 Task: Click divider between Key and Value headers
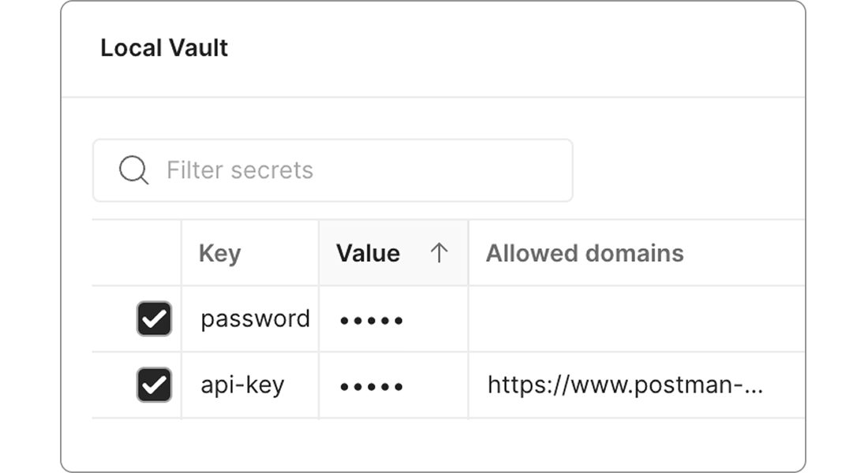click(319, 253)
